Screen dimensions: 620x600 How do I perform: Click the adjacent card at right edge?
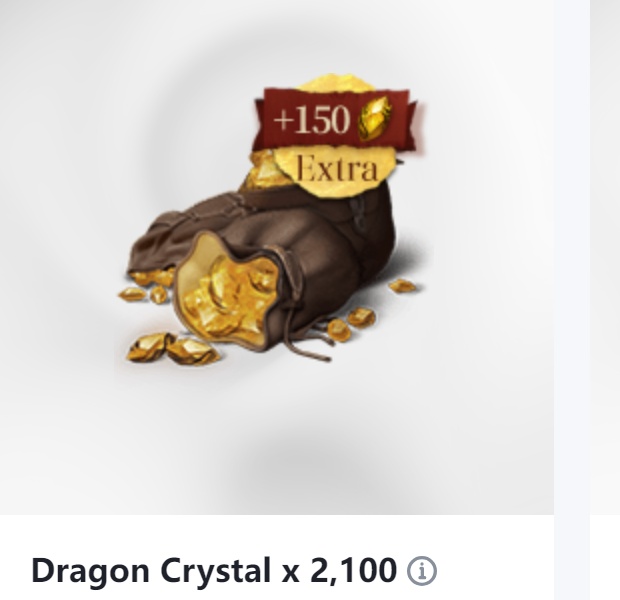coord(605,300)
